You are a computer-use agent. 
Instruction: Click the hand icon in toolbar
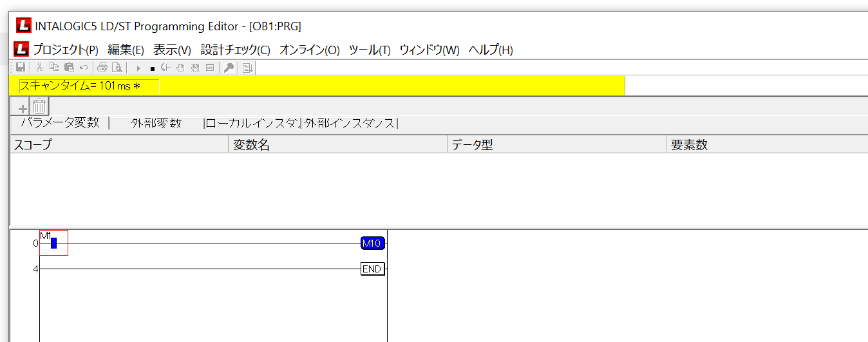tap(180, 68)
